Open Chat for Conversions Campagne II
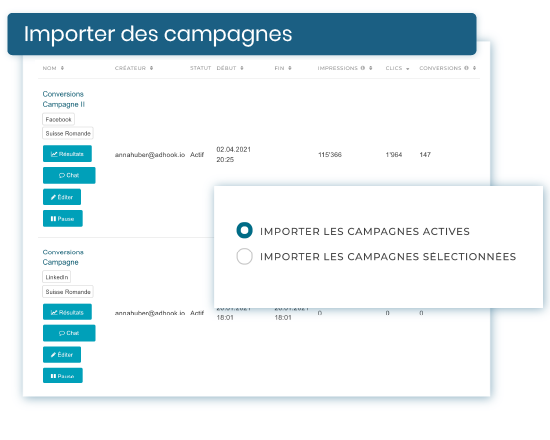The width and height of the screenshot is (550, 440). click(69, 175)
